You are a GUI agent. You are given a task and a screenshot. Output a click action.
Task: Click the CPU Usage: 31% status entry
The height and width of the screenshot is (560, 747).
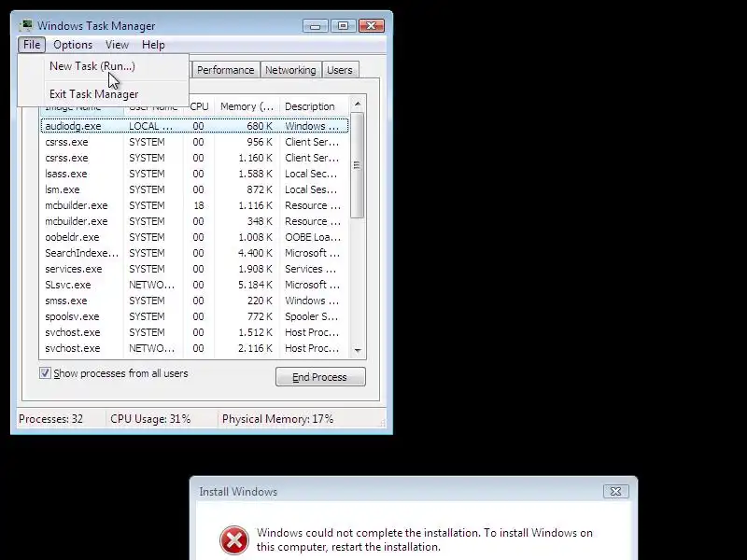pyautogui.click(x=150, y=419)
